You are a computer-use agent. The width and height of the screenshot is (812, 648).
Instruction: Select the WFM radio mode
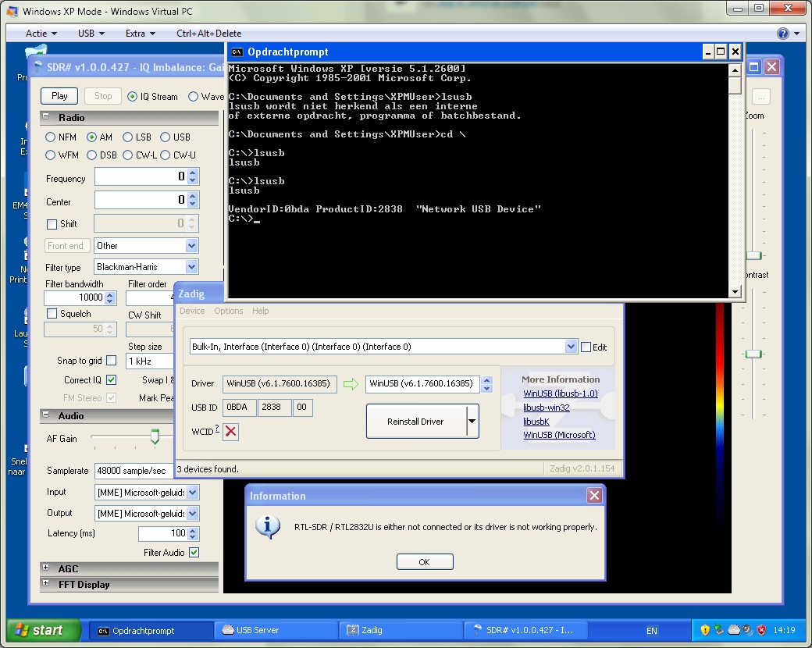click(x=51, y=155)
